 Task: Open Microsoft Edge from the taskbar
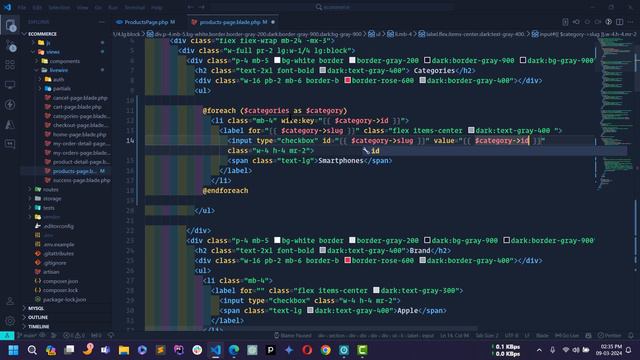click(234, 350)
